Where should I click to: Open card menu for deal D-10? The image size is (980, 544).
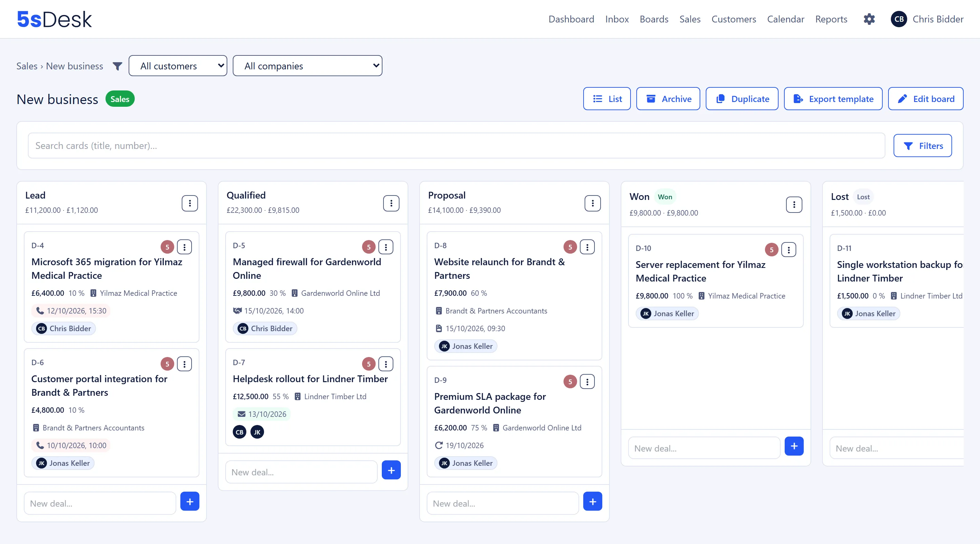(x=788, y=249)
